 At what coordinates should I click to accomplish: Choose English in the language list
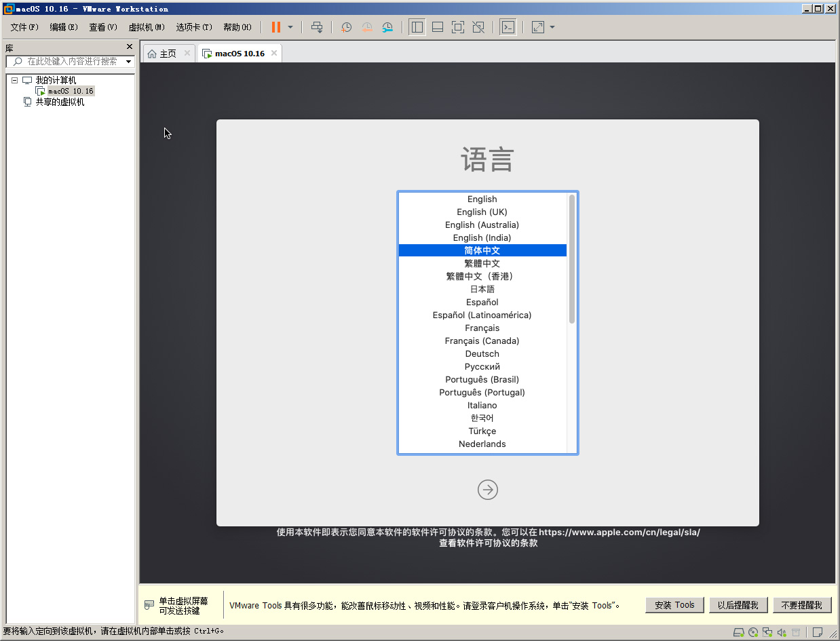482,199
